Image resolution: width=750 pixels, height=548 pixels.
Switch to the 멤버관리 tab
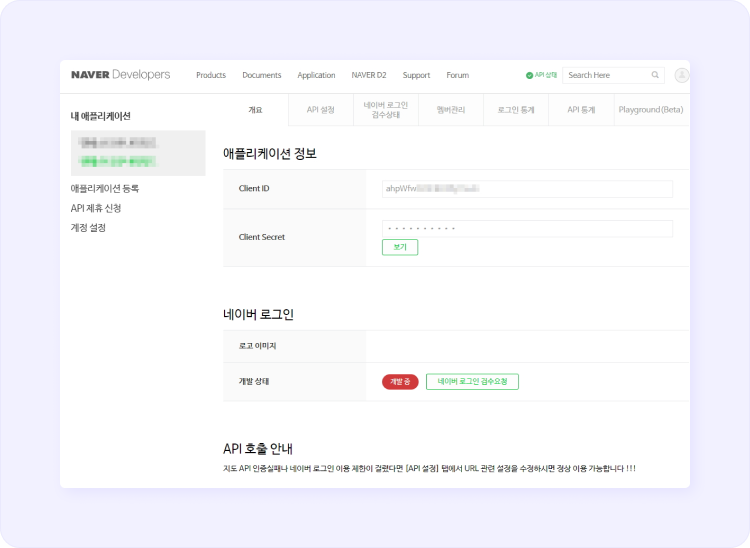(451, 110)
